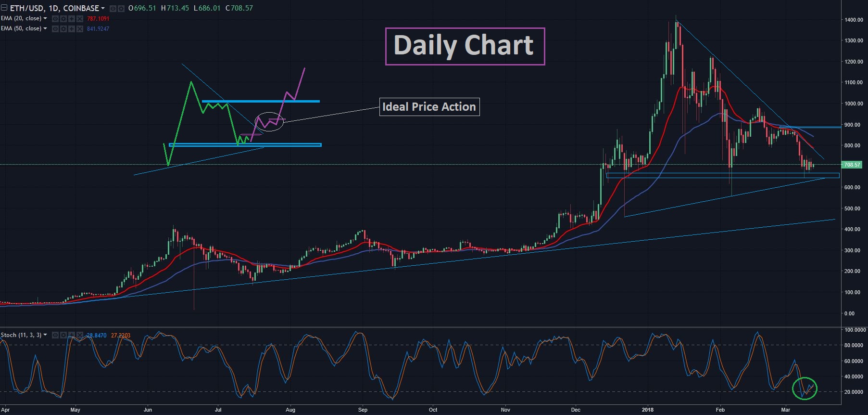Screen dimensions: 868x415
Task: Click the Stoch %K value 28.8470
Action: click(x=97, y=335)
